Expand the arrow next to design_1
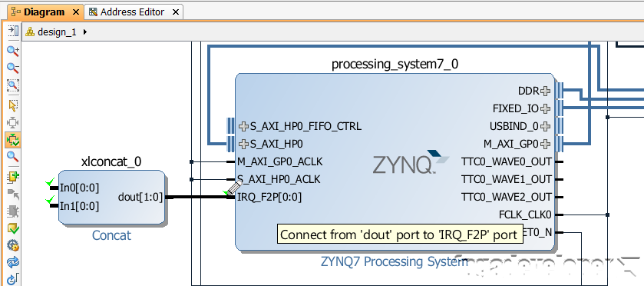Screen dimensions: 644x286 pyautogui.click(x=85, y=32)
